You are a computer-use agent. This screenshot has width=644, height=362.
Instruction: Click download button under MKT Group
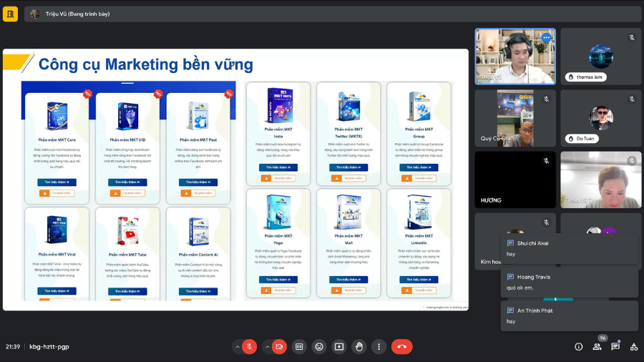coord(419,178)
